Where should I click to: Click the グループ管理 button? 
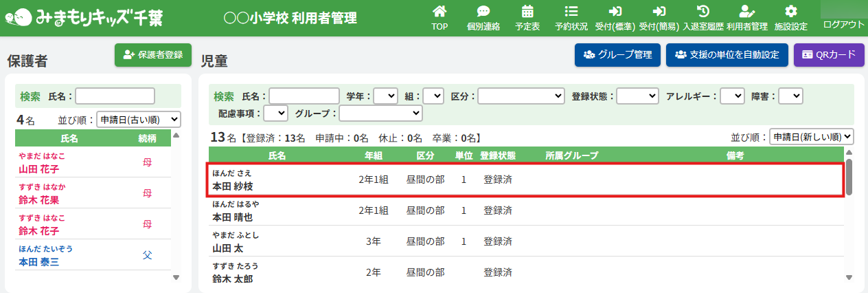tap(617, 55)
